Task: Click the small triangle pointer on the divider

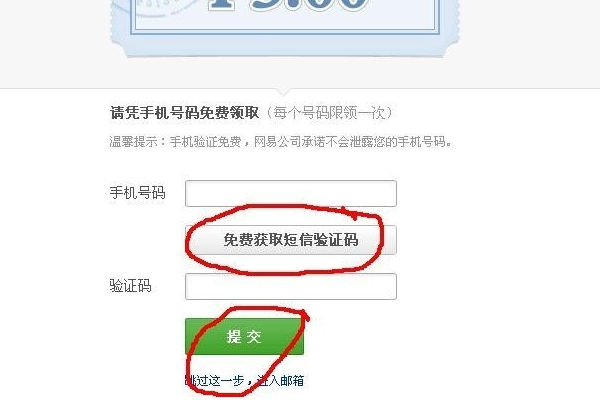Action: coord(284,92)
